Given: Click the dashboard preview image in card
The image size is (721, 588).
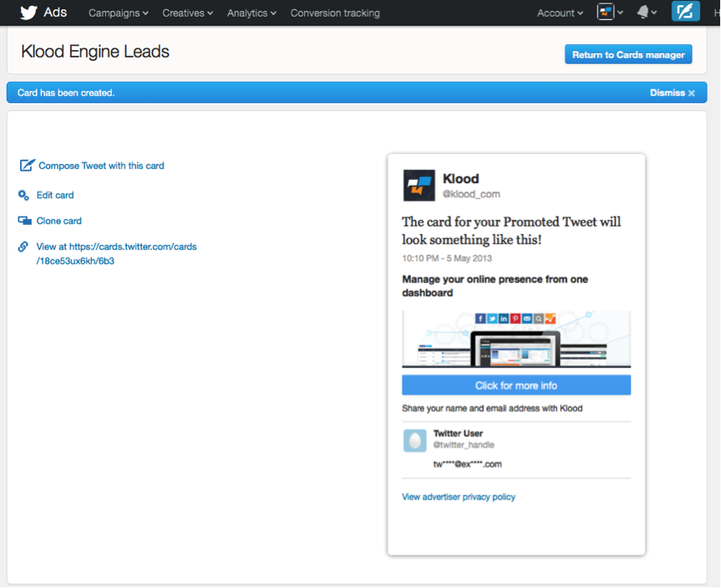Looking at the screenshot, I should 517,339.
